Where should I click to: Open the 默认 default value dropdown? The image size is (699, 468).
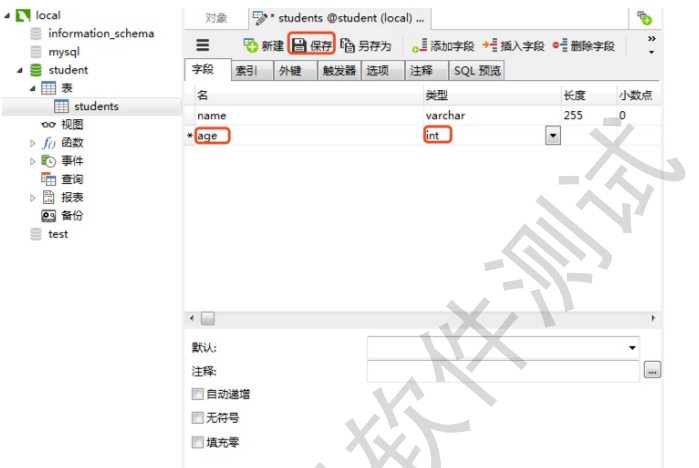click(632, 348)
